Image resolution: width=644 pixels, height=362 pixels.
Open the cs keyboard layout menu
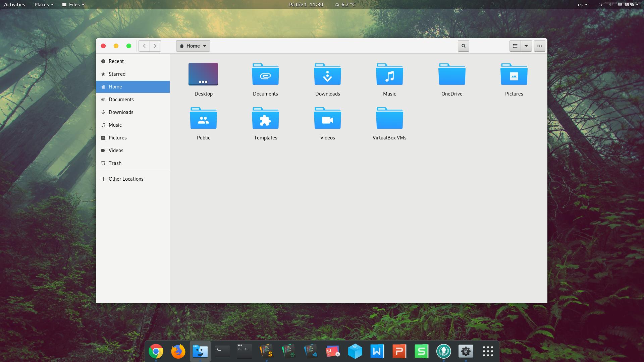click(582, 4)
